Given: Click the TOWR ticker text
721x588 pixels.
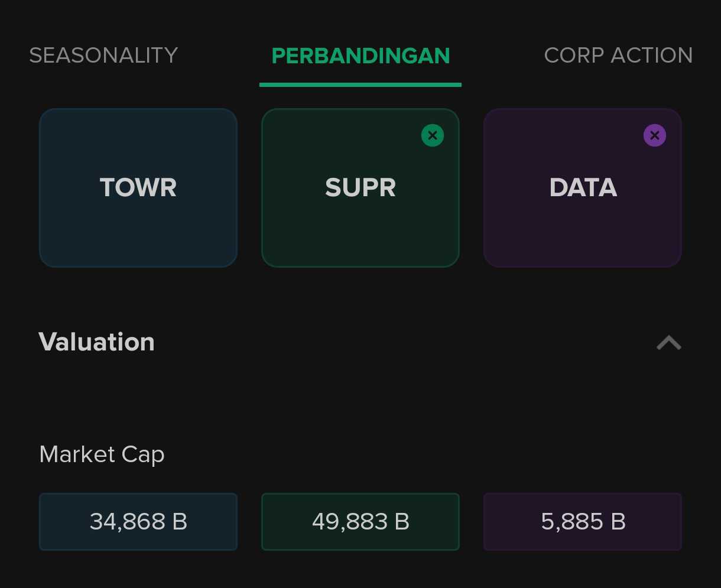Looking at the screenshot, I should (x=138, y=188).
